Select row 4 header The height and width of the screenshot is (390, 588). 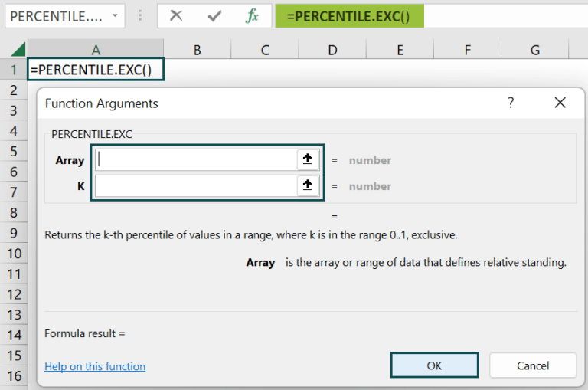pos(14,130)
